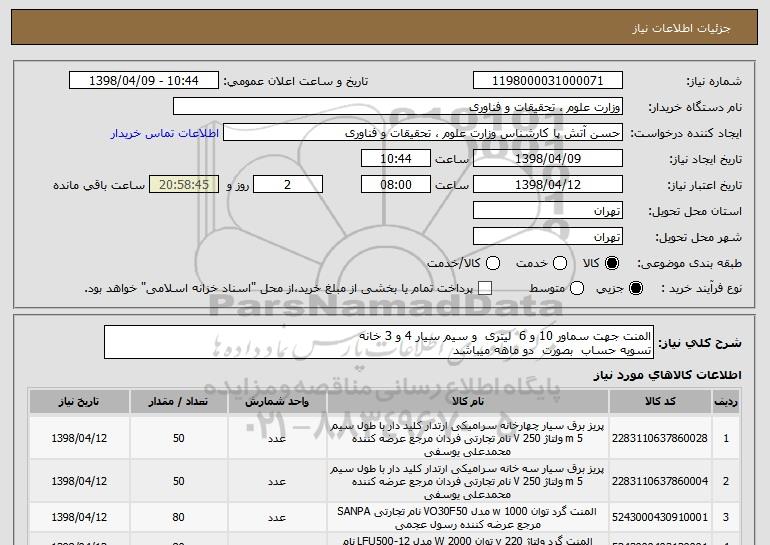The width and height of the screenshot is (770, 545).
Task: Click the SANPA VO30F50 element item name
Action: coord(467,518)
